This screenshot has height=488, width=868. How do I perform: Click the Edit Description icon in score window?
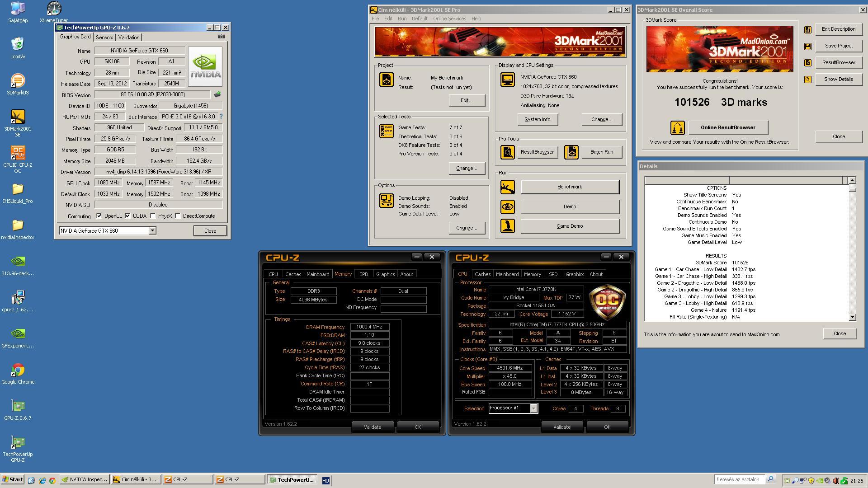point(808,30)
